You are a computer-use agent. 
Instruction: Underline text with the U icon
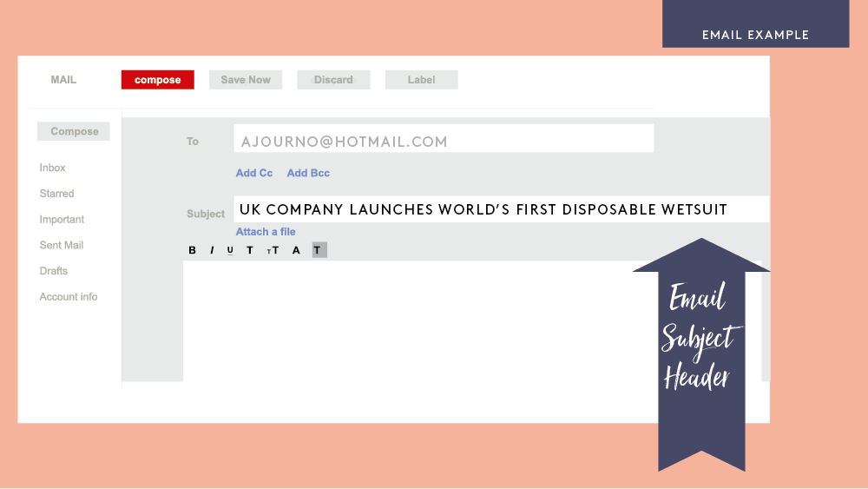(230, 250)
